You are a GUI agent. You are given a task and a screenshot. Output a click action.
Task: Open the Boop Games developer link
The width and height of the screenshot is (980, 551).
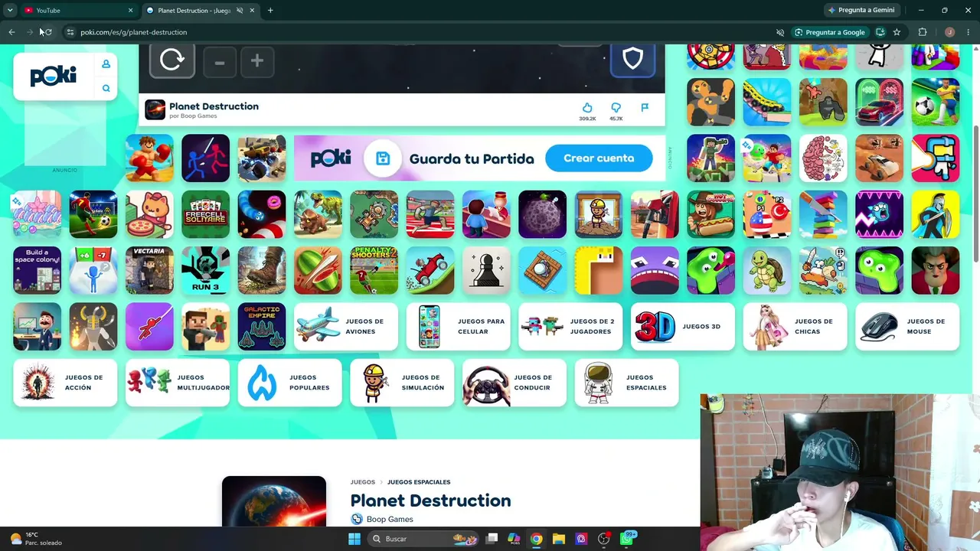click(x=390, y=519)
